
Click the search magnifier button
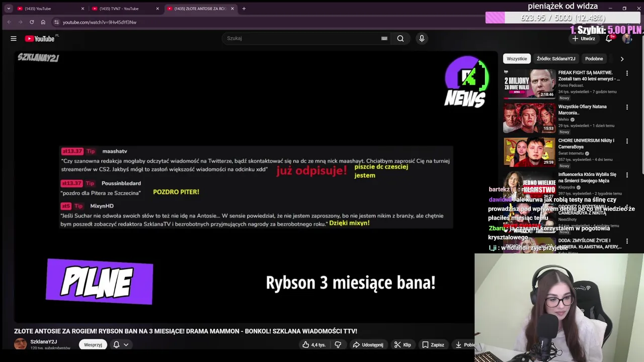click(x=400, y=38)
